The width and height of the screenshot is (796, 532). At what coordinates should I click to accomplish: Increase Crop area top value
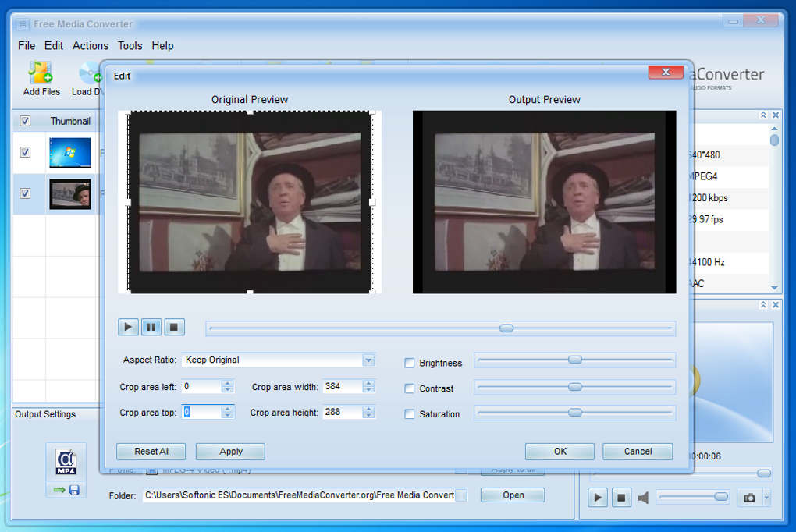(227, 409)
